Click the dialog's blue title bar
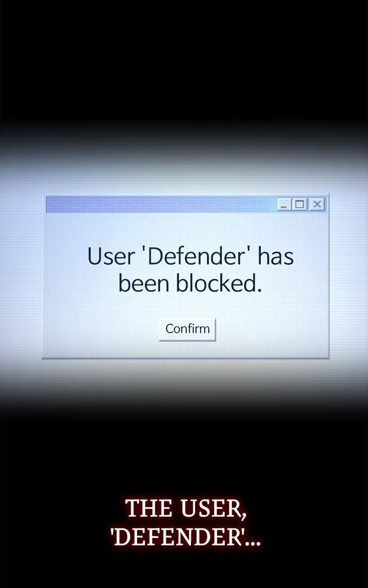The image size is (368, 588). (162, 205)
